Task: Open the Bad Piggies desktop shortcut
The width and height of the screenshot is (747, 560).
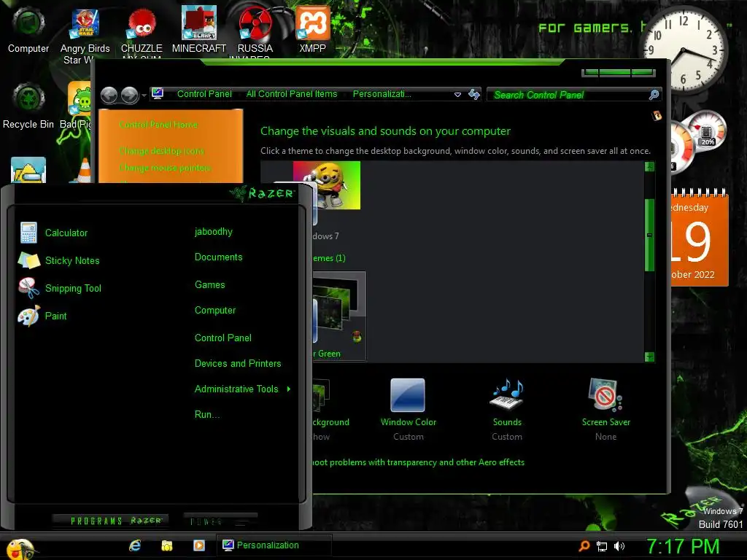Action: [x=79, y=105]
